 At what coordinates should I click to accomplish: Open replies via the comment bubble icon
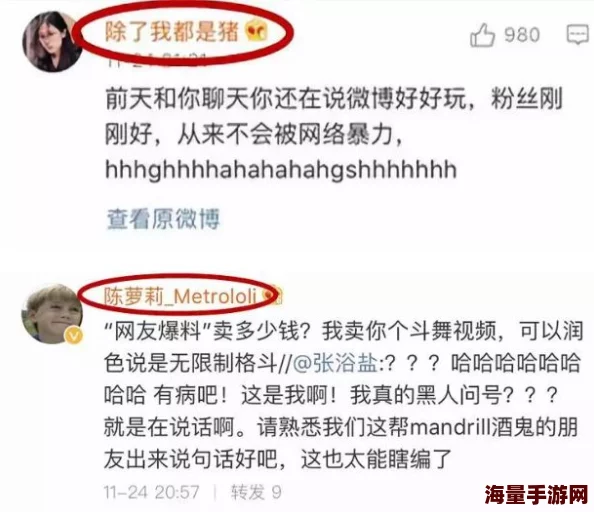[x=578, y=34]
